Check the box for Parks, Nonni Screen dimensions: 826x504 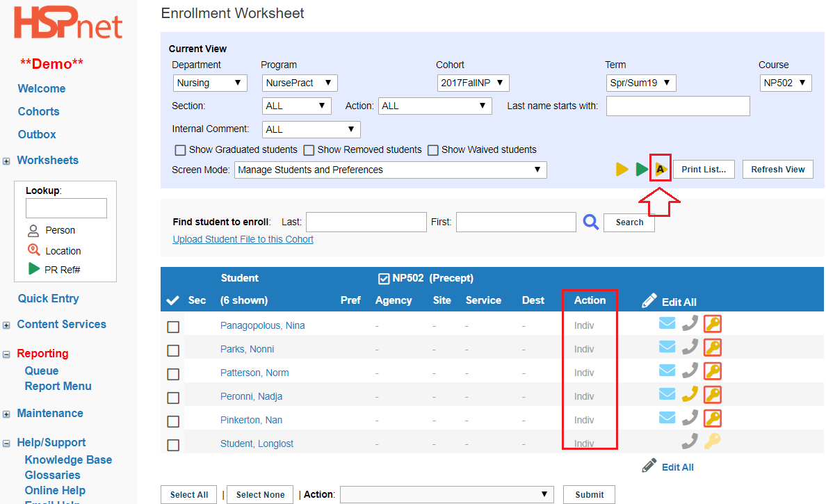(x=173, y=350)
